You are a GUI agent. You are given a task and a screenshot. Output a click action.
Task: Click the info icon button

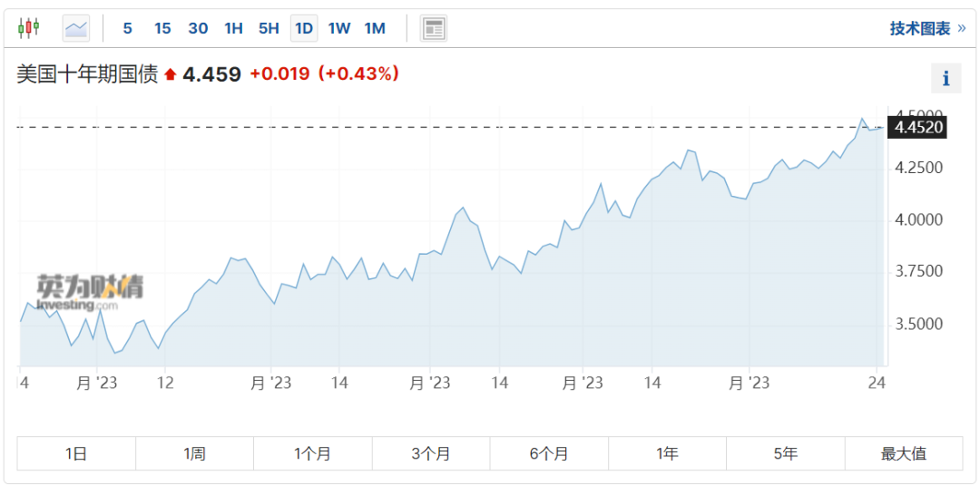946,79
